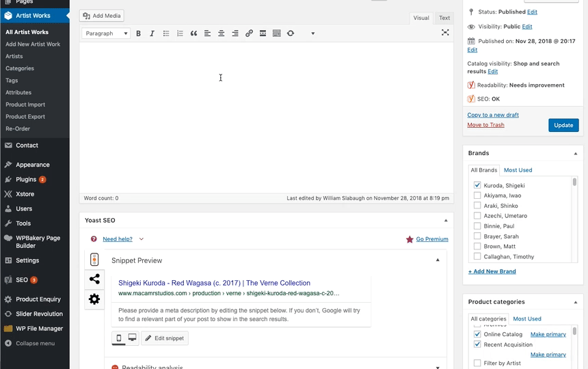Uncheck Recent Acquisition category
588x369 pixels.
point(477,344)
